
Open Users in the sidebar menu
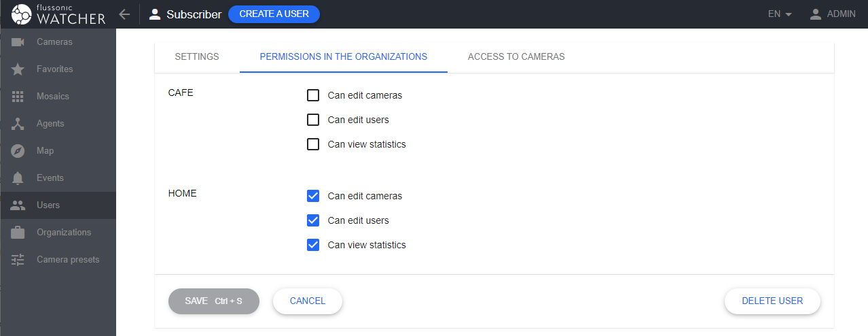(x=58, y=205)
